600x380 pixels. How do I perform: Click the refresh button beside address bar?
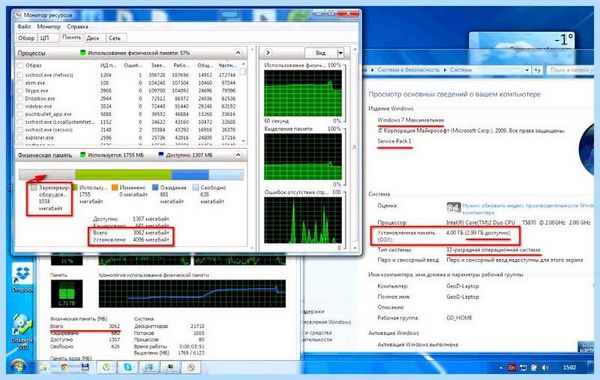538,70
